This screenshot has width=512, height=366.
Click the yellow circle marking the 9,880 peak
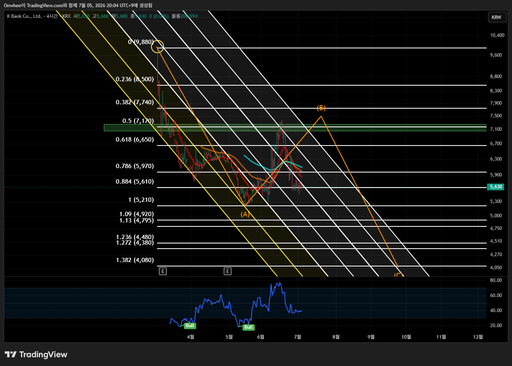[x=158, y=47]
